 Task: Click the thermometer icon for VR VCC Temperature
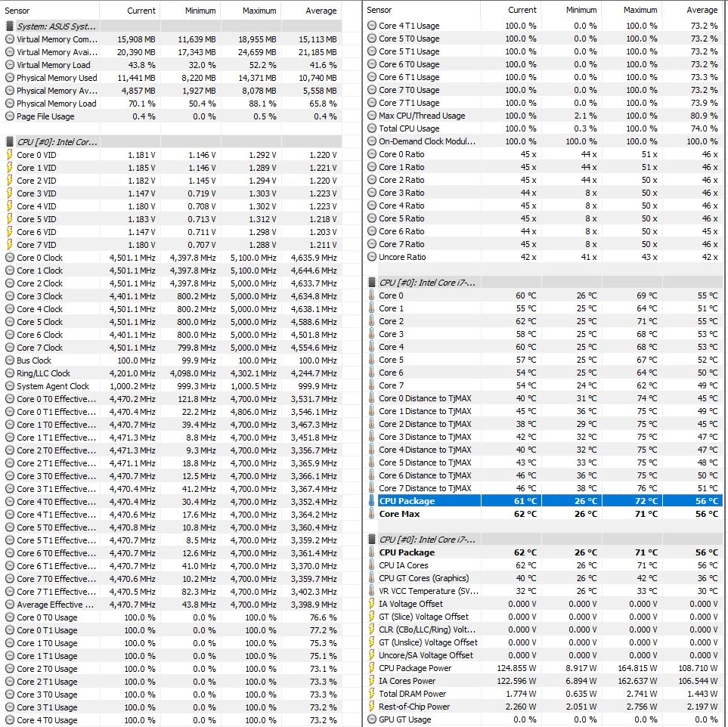pyautogui.click(x=371, y=590)
